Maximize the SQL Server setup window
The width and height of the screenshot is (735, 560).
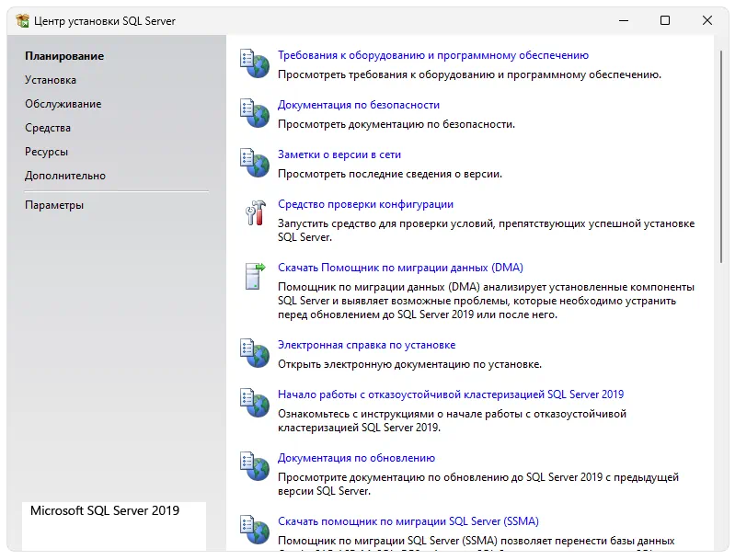coord(665,20)
